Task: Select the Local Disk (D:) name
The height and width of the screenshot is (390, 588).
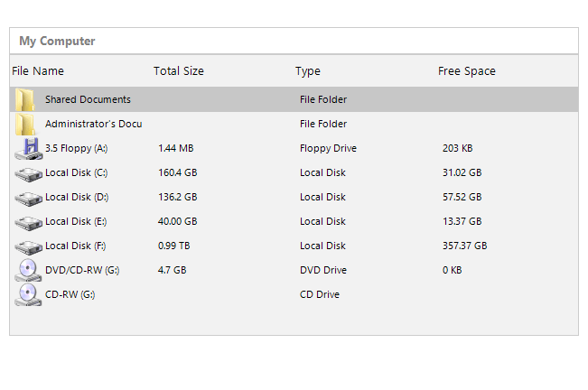Action: click(x=77, y=197)
